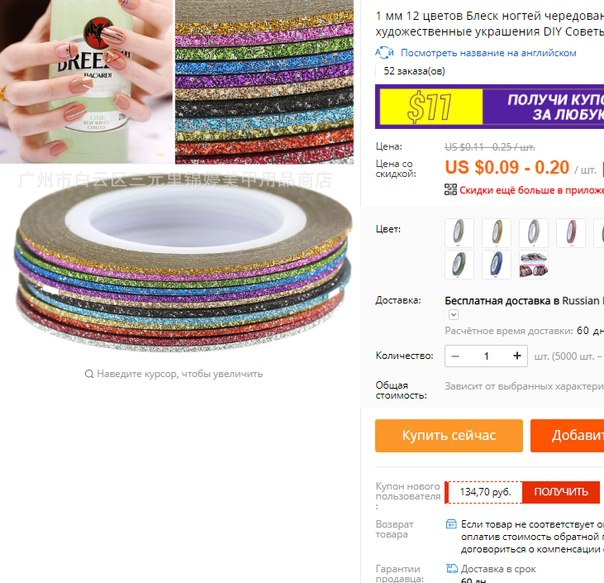Image resolution: width=604 pixels, height=583 pixels.
Task: Increase quantity with the plus button
Action: point(517,356)
